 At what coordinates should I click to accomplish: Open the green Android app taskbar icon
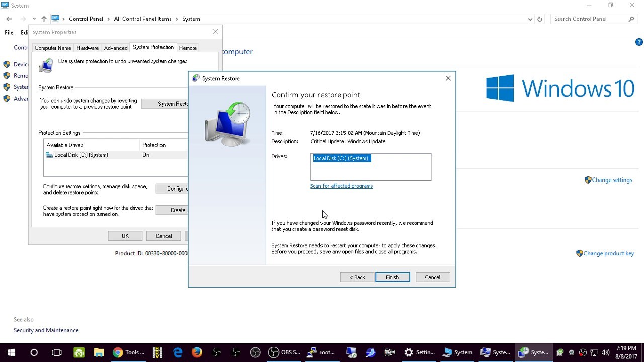tap(79, 352)
